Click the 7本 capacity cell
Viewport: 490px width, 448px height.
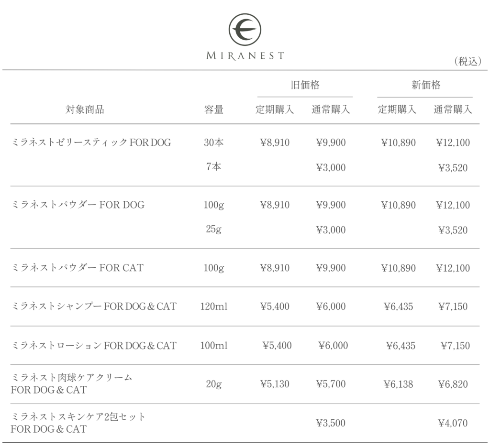click(214, 166)
